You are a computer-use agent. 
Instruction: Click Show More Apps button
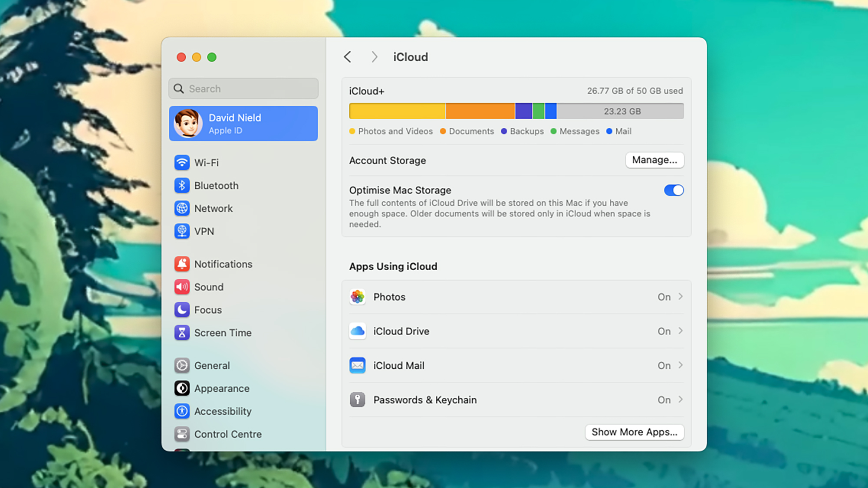pyautogui.click(x=635, y=432)
